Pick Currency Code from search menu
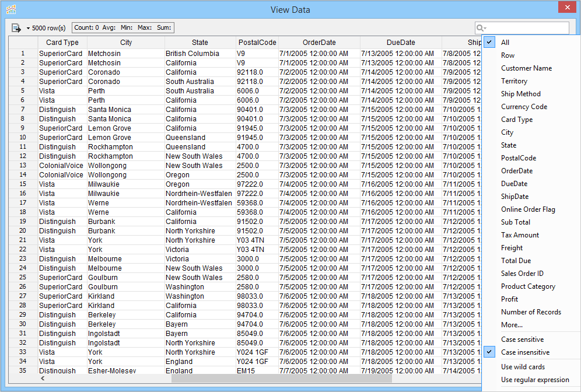The width and height of the screenshot is (581, 392). point(531,107)
